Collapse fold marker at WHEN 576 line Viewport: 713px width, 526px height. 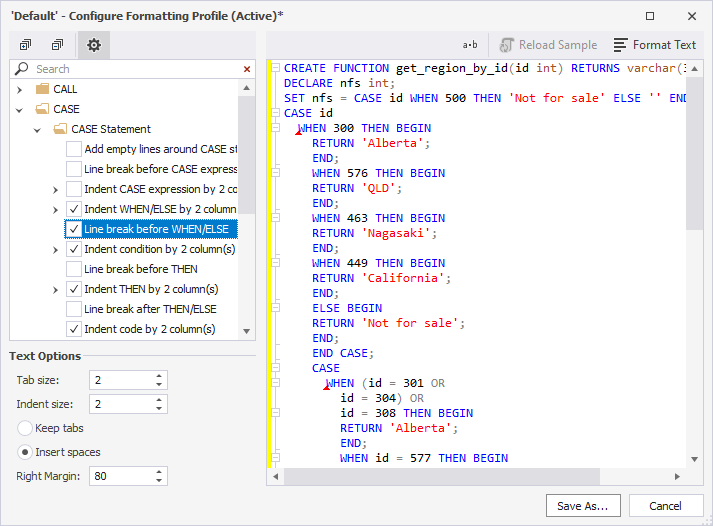(276, 173)
